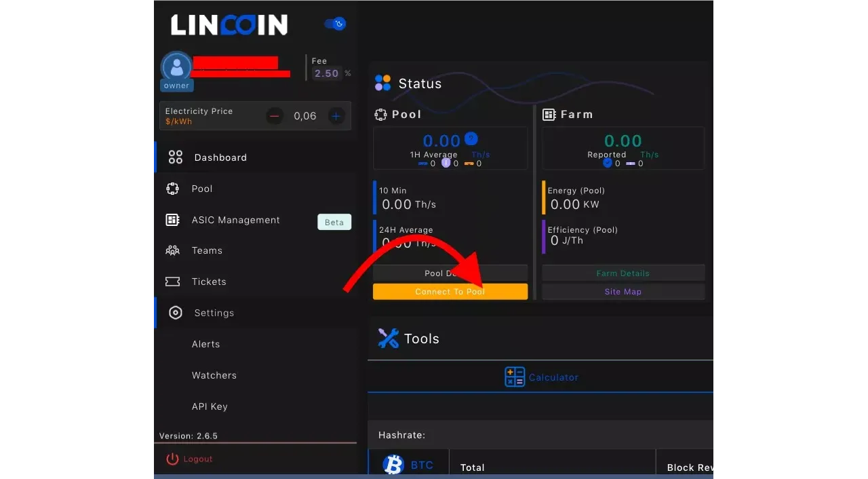The height and width of the screenshot is (479, 868).
Task: Click the BTC label
Action: click(422, 465)
